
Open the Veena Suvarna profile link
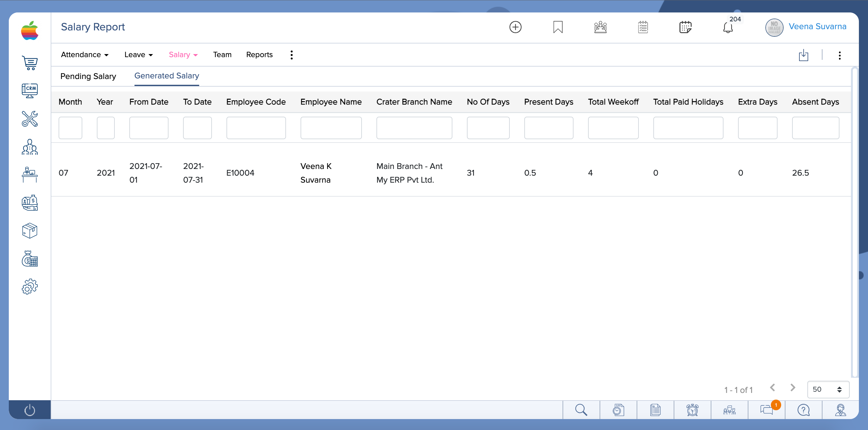click(x=818, y=27)
